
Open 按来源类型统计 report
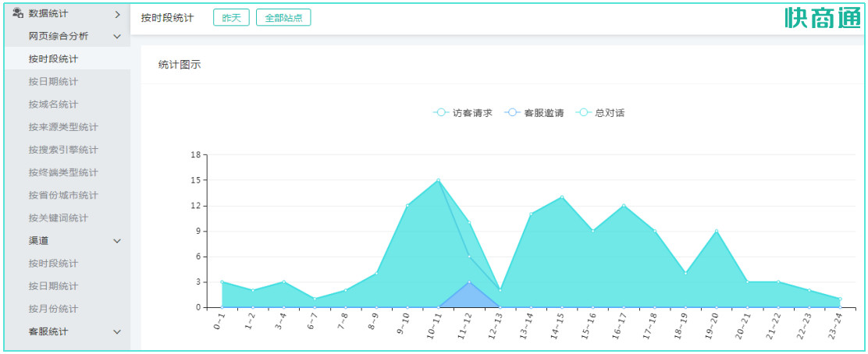[63, 127]
